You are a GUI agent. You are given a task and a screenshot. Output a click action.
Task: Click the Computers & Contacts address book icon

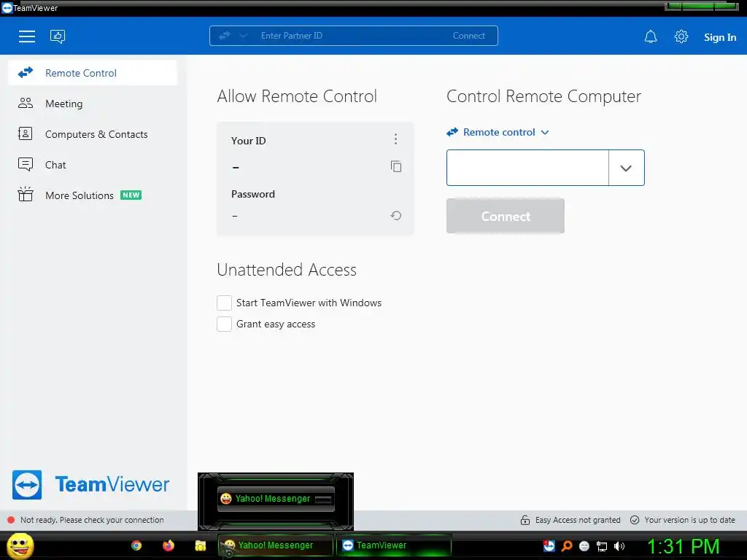click(x=26, y=133)
